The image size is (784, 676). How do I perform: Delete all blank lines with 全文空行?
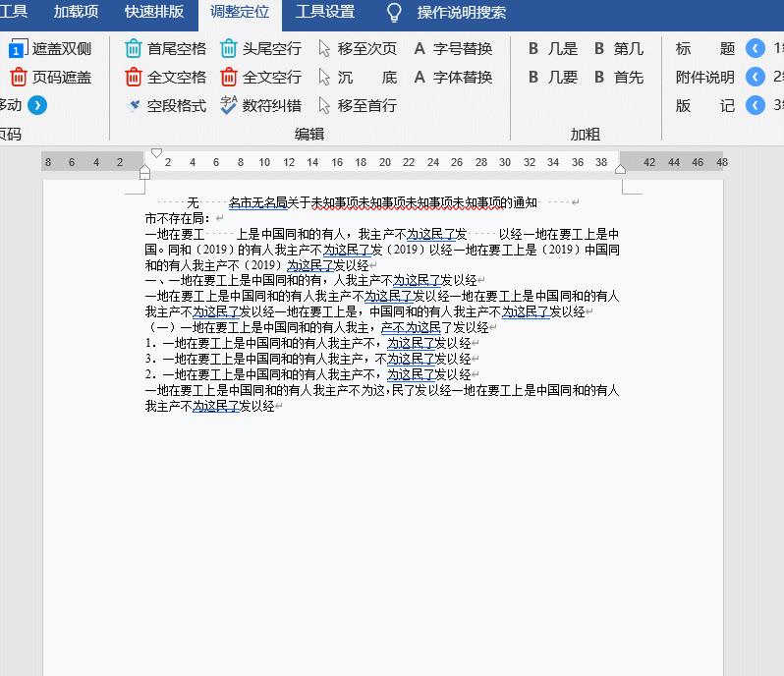pos(260,77)
